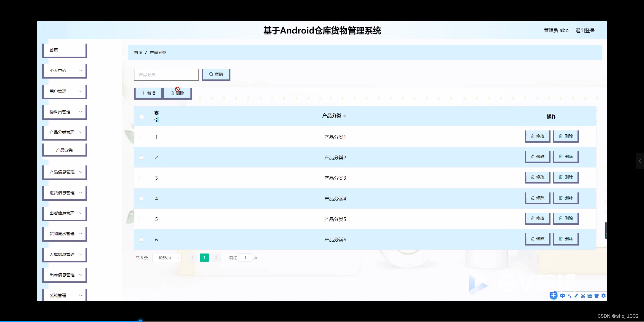Viewport: 644px width, 322px height.
Task: Open the IME skin t-shirt icon
Action: coord(596,296)
